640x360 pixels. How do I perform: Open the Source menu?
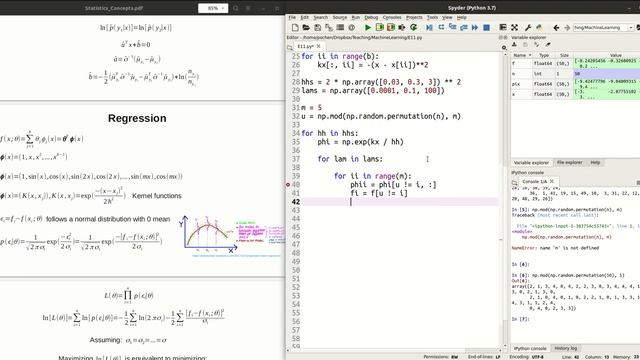(x=340, y=18)
